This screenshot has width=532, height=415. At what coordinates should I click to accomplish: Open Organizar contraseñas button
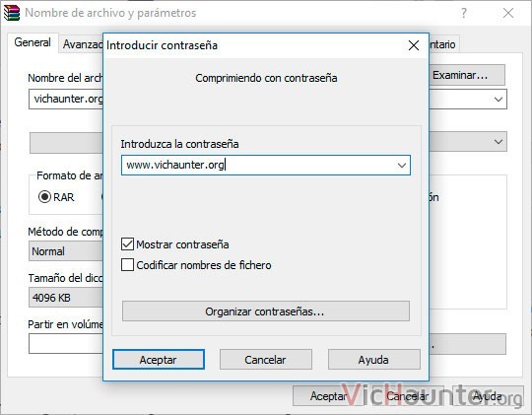pyautogui.click(x=266, y=311)
